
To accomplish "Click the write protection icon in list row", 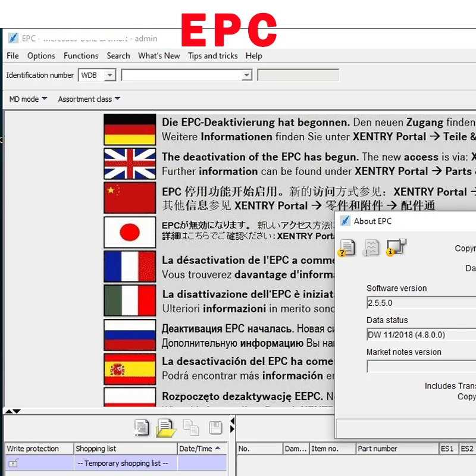I will click(13, 464).
